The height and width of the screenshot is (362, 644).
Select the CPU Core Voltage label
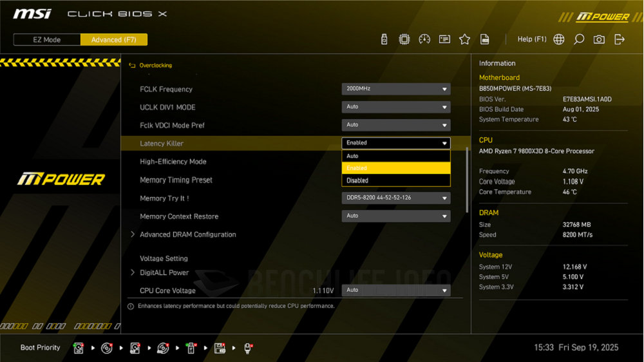pyautogui.click(x=167, y=291)
